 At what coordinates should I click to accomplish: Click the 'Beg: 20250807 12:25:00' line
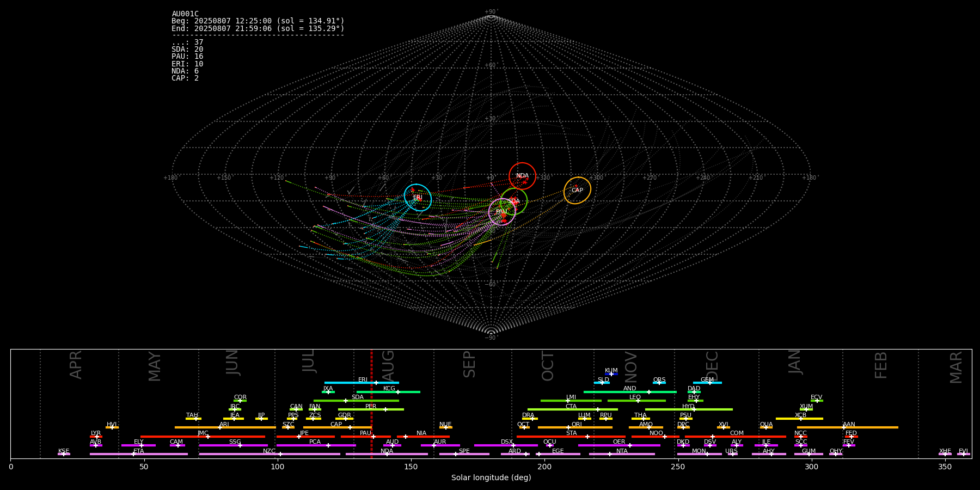[x=258, y=21]
